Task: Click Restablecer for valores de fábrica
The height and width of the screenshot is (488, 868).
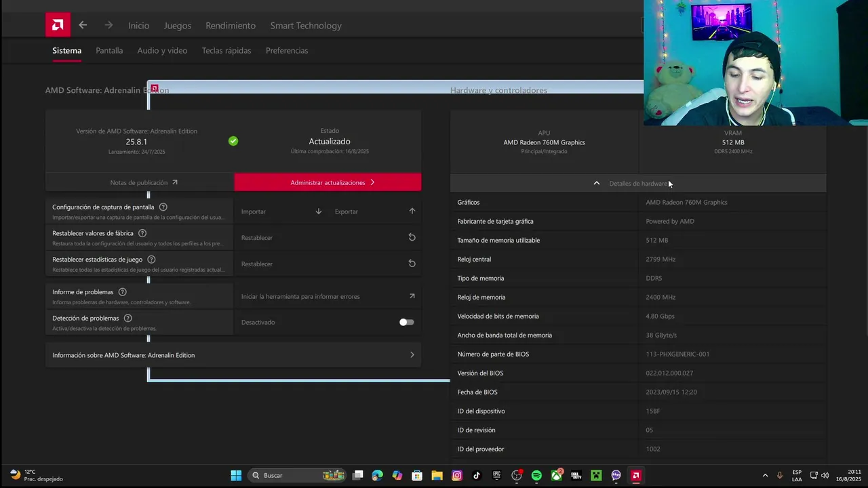Action: 257,238
